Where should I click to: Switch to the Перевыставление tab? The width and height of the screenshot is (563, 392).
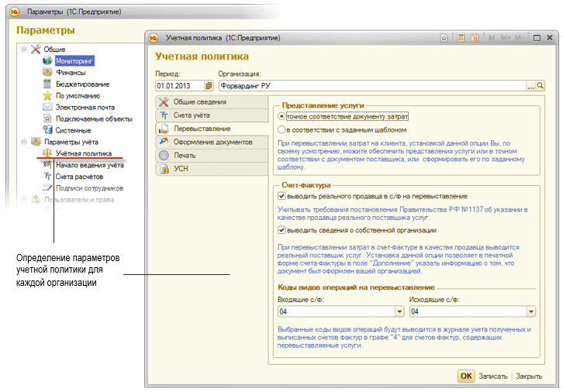[x=212, y=129]
